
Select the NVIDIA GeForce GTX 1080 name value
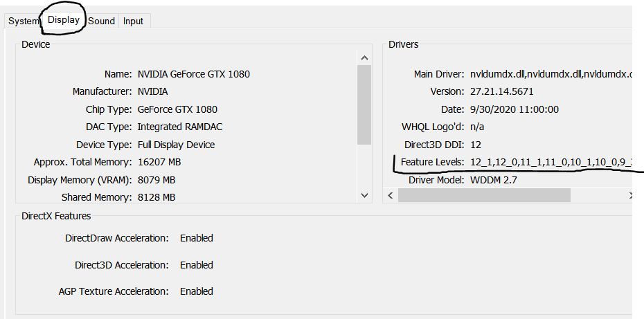[194, 74]
